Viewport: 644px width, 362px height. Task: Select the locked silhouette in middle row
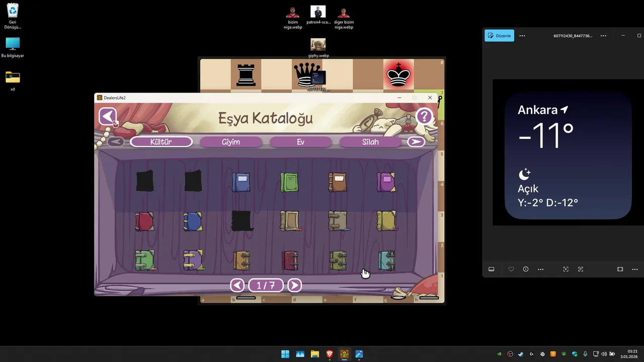click(242, 221)
